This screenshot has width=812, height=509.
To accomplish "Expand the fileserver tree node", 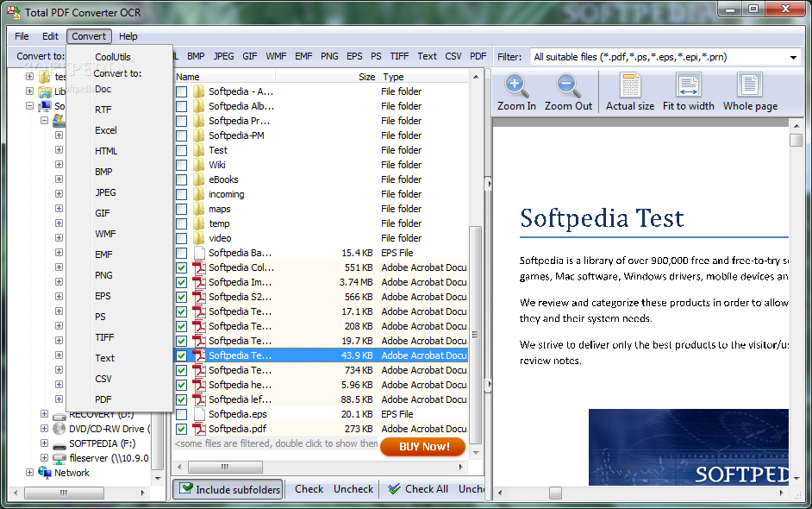I will point(44,458).
